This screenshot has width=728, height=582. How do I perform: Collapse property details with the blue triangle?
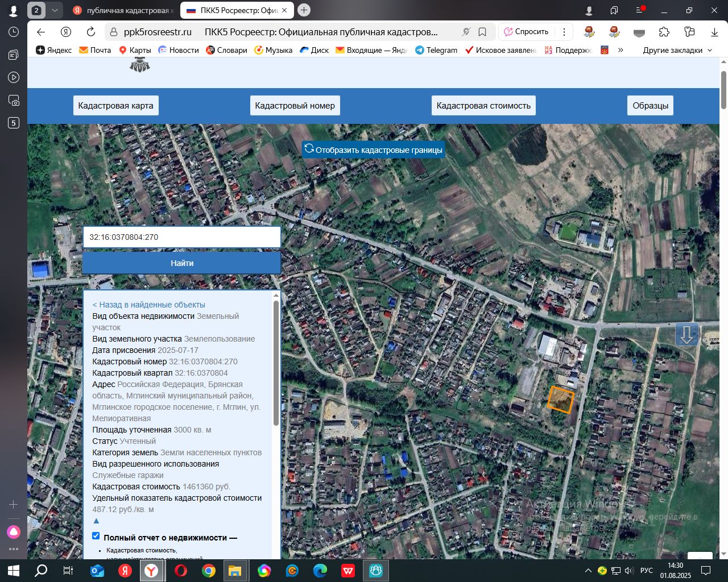click(96, 521)
